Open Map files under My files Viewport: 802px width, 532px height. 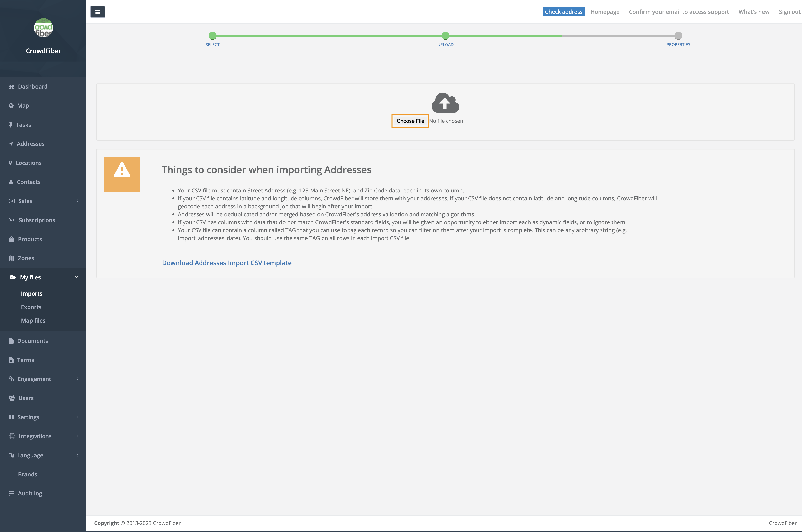33,320
